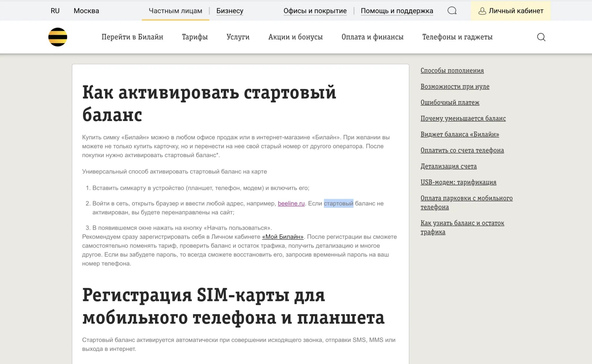
Task: Click paragraph starting Стартовый баланс активируется автоматически
Action: (239, 344)
